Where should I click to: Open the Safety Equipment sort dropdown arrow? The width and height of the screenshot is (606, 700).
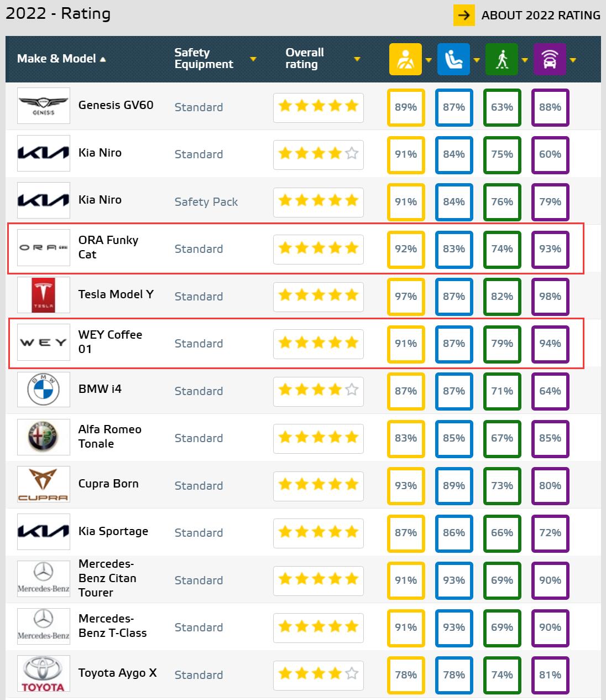click(253, 59)
